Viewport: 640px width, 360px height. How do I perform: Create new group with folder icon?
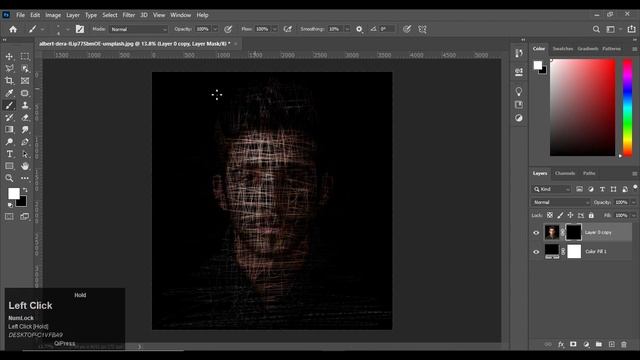point(598,344)
